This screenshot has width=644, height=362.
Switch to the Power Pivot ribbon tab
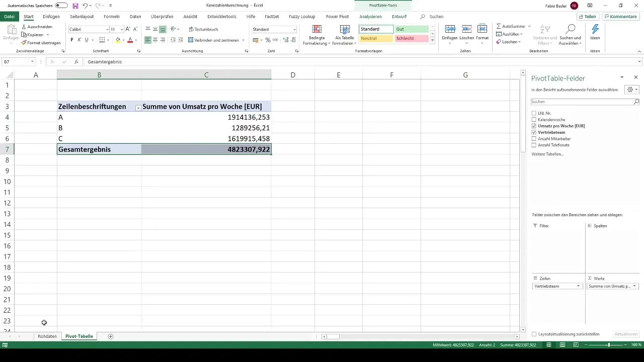tap(337, 17)
